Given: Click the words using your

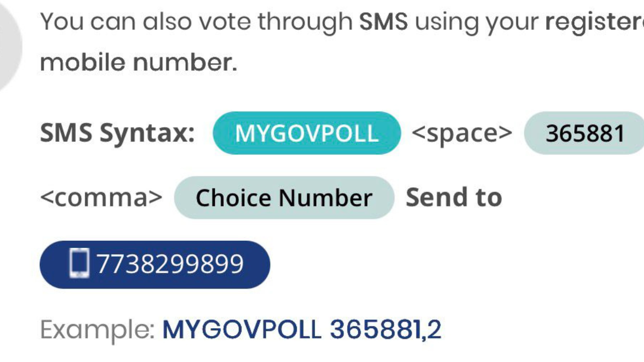Looking at the screenshot, I should [476, 22].
